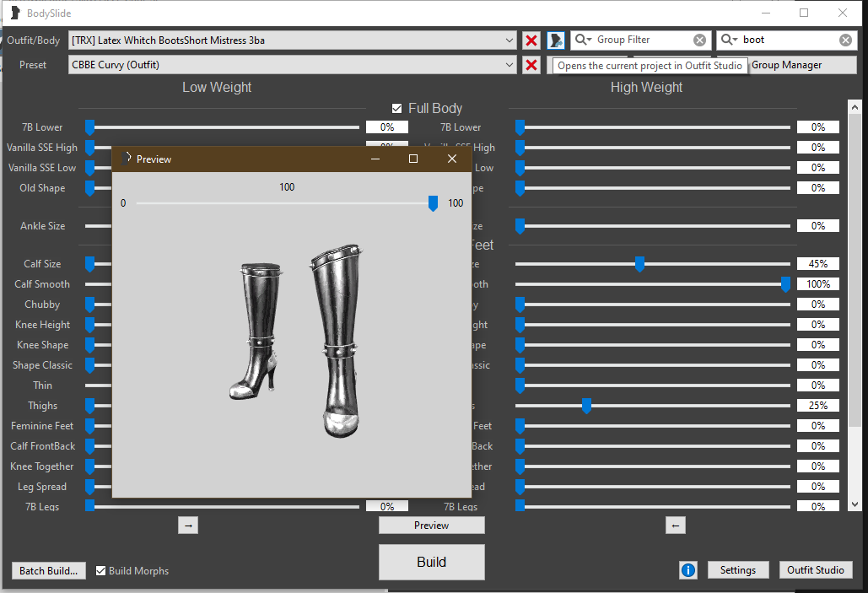Viewport: 868px width, 593px height.
Task: Click the outfit filter field containing 'boot'
Action: [x=787, y=40]
